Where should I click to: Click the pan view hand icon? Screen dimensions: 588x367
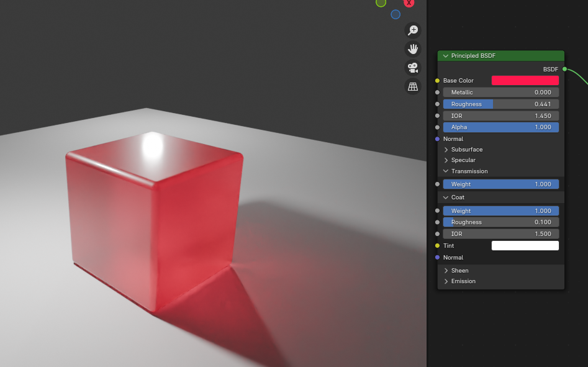pos(412,48)
